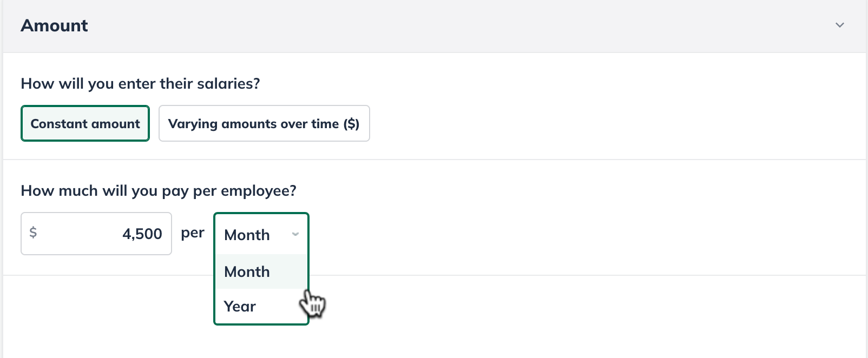Open the Month pay period combo box
Screen dimensions: 868x358
pyautogui.click(x=261, y=235)
